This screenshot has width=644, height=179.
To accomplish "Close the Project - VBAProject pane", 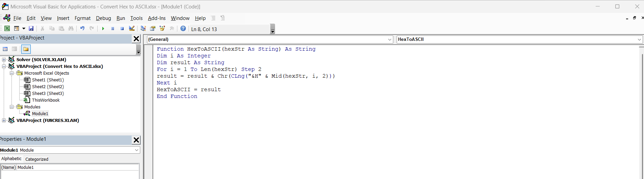I will click(136, 39).
